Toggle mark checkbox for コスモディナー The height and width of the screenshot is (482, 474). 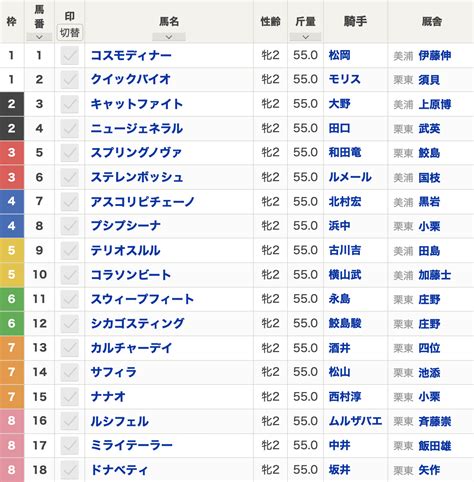coord(70,55)
